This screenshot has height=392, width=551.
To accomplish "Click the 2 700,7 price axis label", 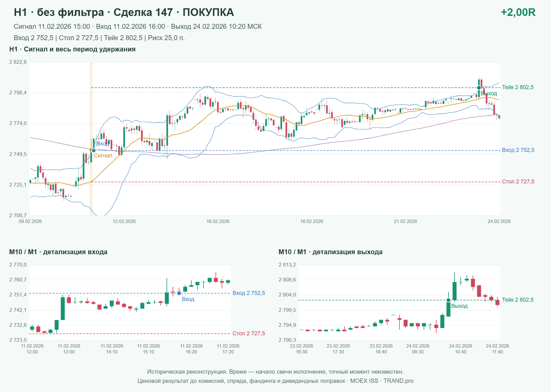I will coord(18,215).
